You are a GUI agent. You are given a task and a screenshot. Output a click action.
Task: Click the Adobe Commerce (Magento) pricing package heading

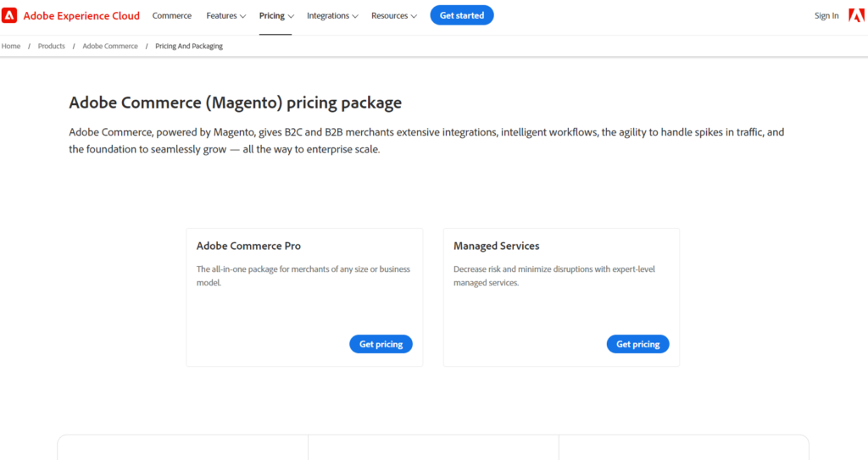click(x=236, y=103)
